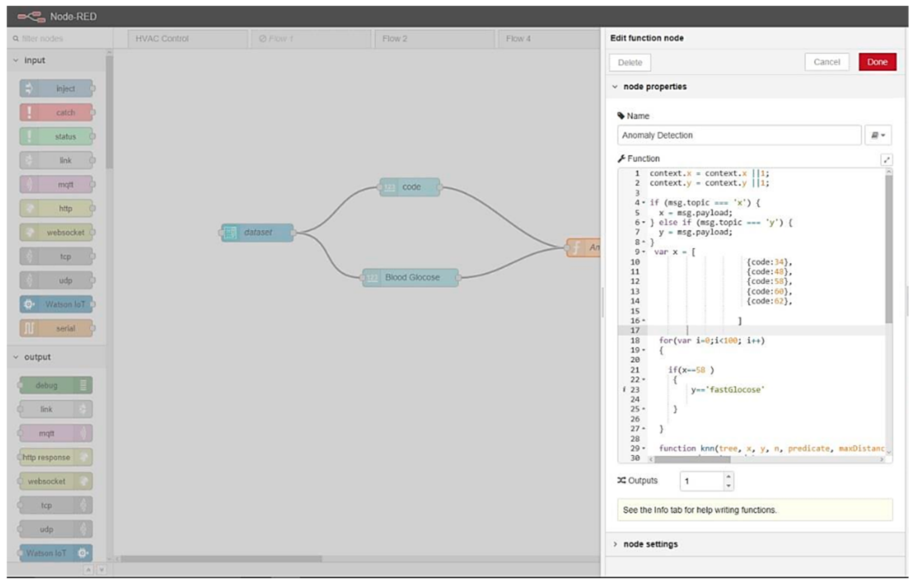The image size is (914, 588).
Task: Click the inject node in palette
Action: (x=56, y=88)
